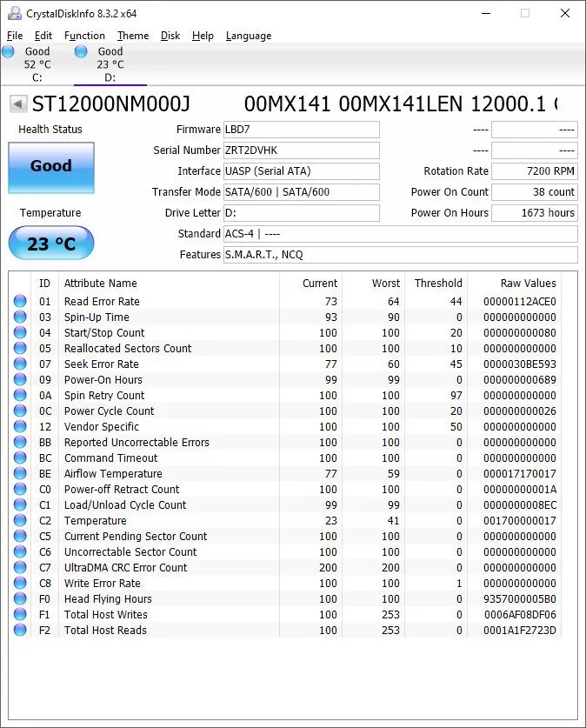Click status orb for Write Error Rate row

(x=20, y=583)
